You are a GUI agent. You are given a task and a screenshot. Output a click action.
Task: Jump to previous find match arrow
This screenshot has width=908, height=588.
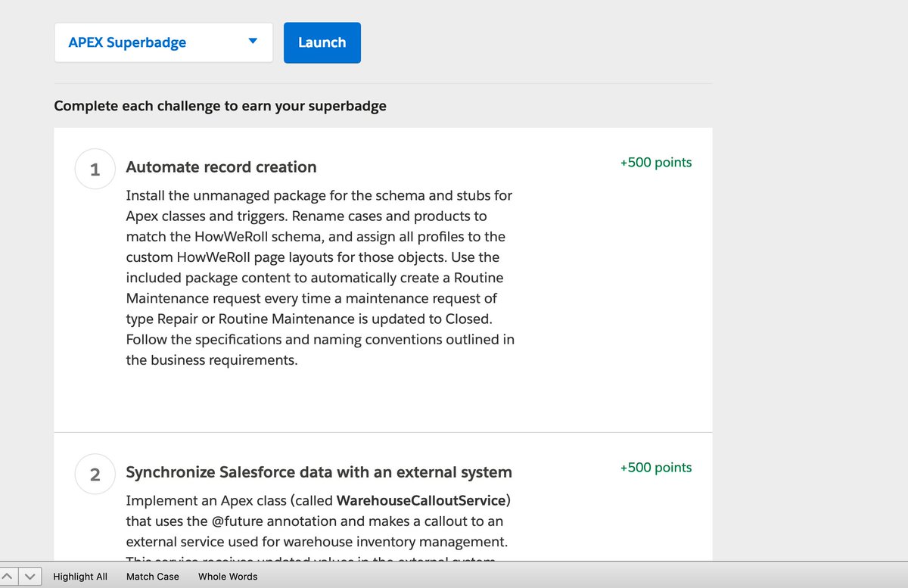[x=10, y=577]
